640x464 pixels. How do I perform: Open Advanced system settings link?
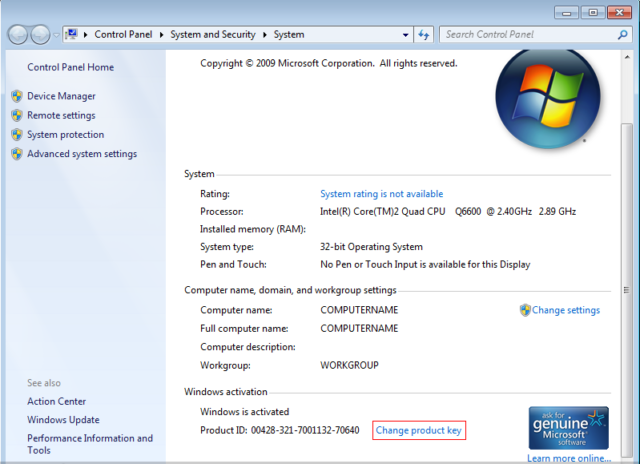(82, 153)
